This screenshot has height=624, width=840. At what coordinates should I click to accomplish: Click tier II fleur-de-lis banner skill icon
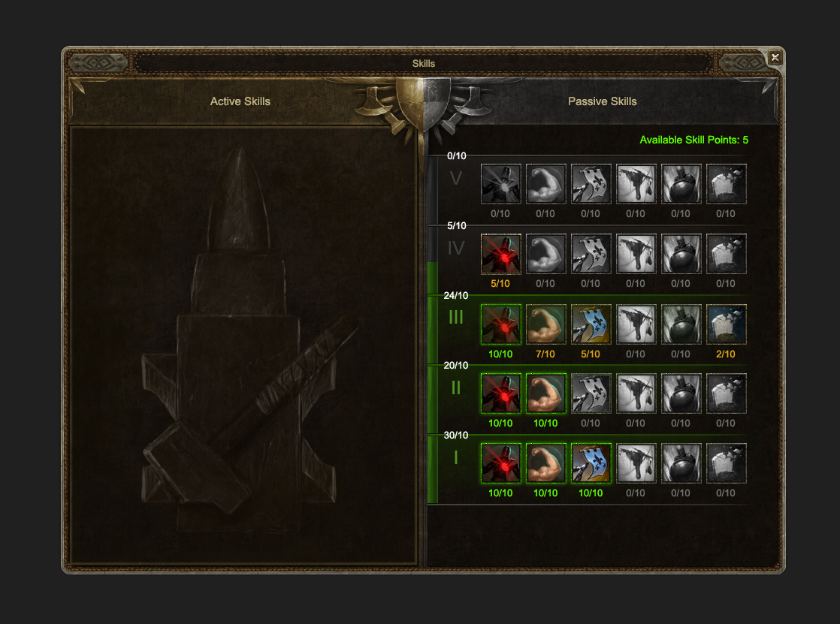click(x=591, y=393)
